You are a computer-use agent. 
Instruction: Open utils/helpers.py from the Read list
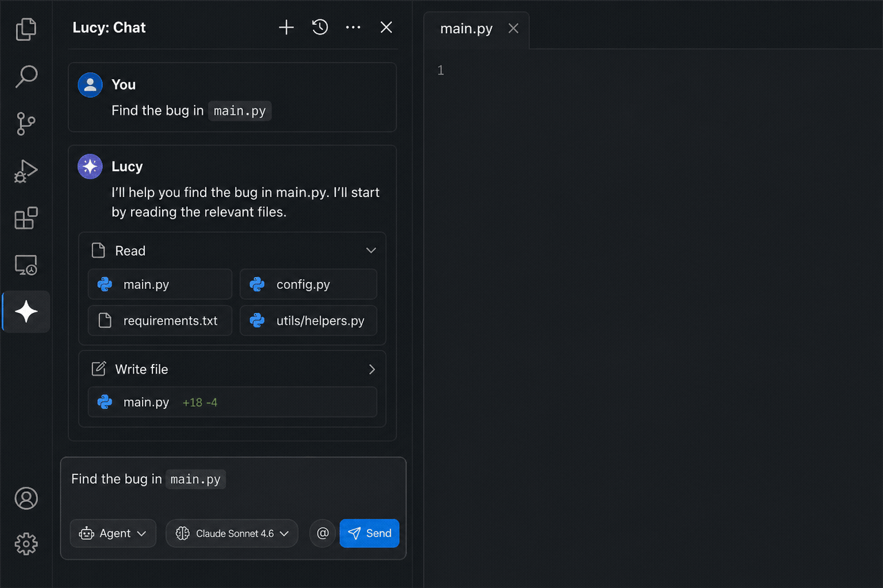click(x=308, y=321)
